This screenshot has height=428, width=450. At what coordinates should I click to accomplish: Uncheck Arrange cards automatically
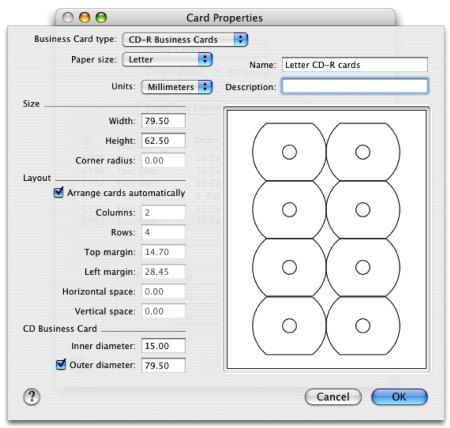pos(58,192)
